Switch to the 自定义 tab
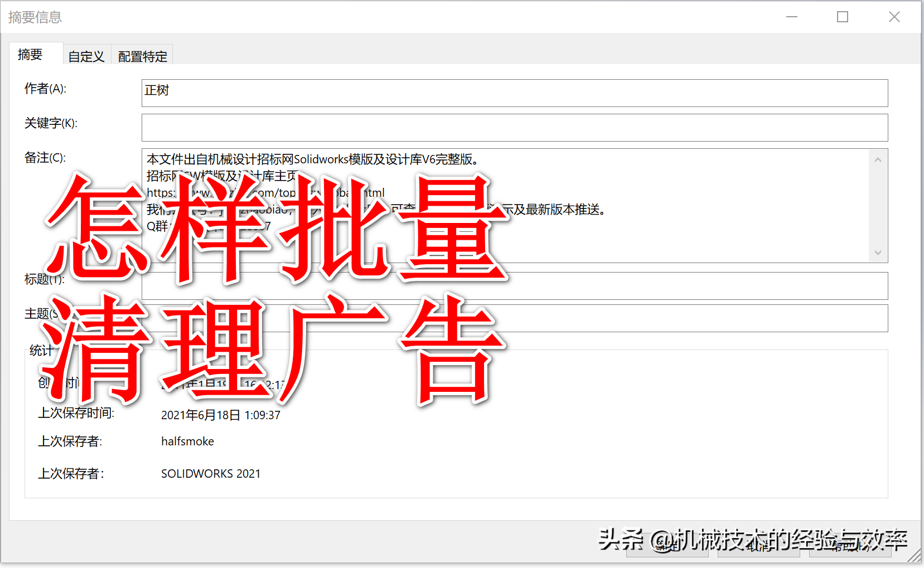This screenshot has height=568, width=924. pyautogui.click(x=86, y=55)
